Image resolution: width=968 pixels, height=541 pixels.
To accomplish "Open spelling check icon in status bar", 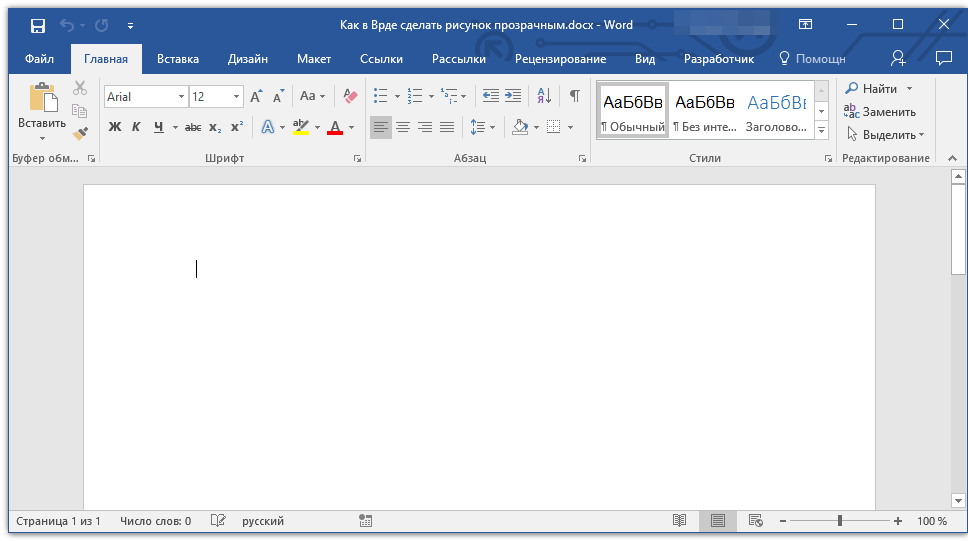I will coord(218,521).
